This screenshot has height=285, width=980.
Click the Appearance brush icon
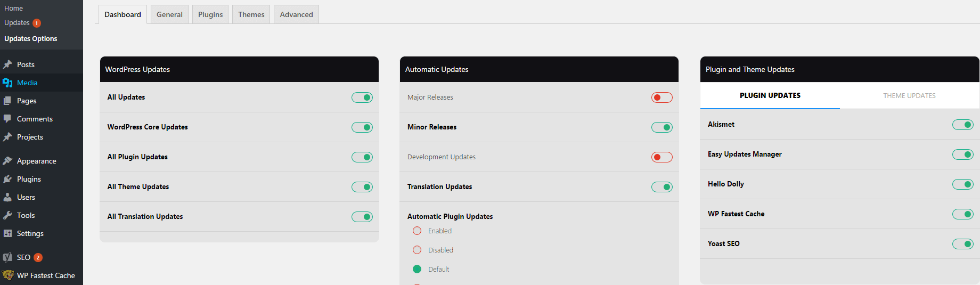(x=7, y=161)
